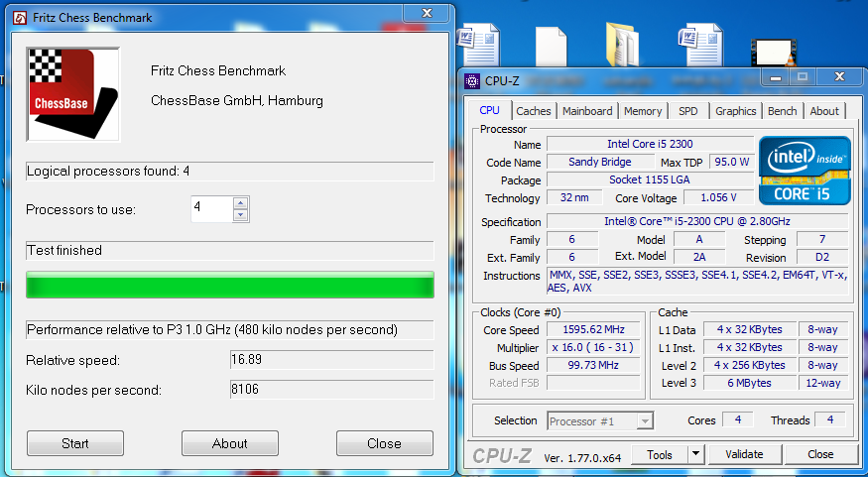The width and height of the screenshot is (868, 477).
Task: Minimize the CPU-Z window
Action: [776, 77]
